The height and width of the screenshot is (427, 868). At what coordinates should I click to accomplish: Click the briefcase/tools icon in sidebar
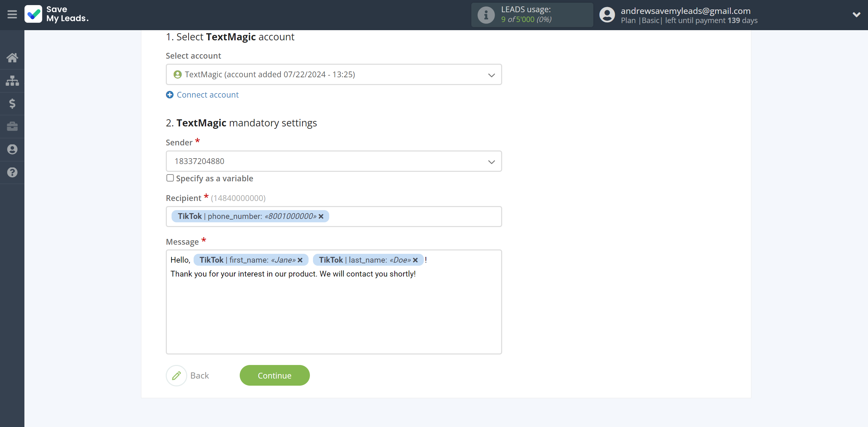coord(12,126)
